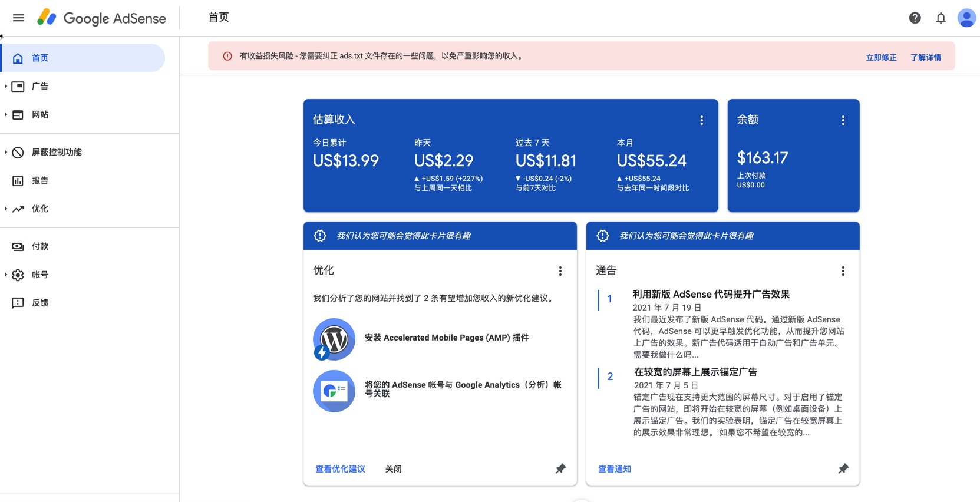Expand the 优化 sidebar section
The height and width of the screenshot is (502, 980).
point(6,209)
